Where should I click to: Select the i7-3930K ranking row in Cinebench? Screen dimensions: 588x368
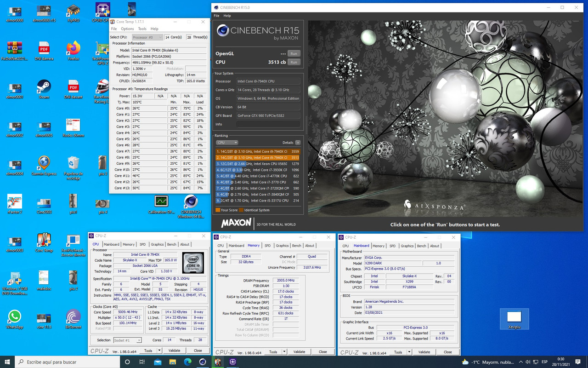(258, 170)
